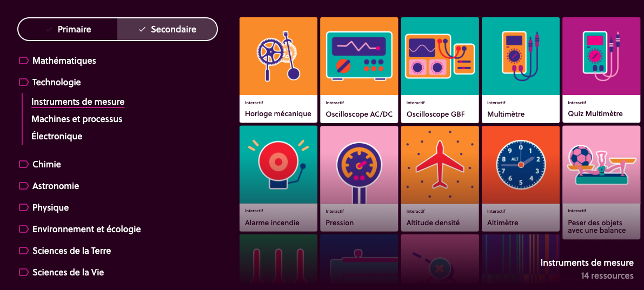Expand the Physique category
The image size is (644, 290).
click(44, 207)
